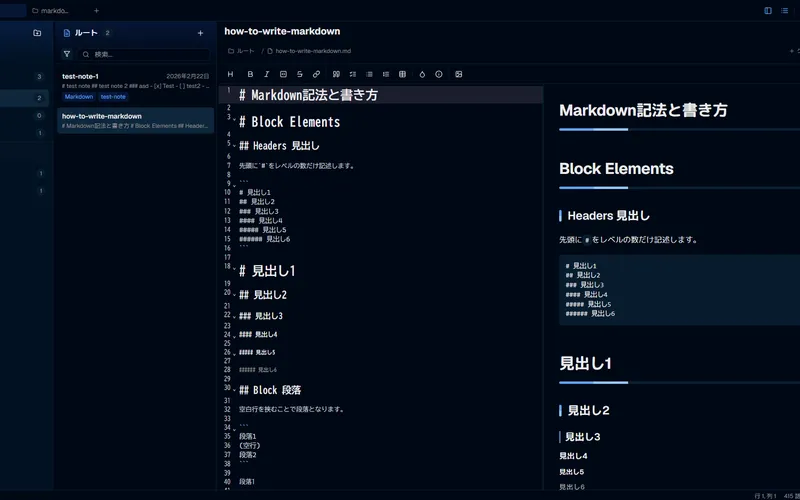Viewport: 800px width, 500px height.
Task: Select the 'markdo...' tab at top
Action: pyautogui.click(x=50, y=10)
